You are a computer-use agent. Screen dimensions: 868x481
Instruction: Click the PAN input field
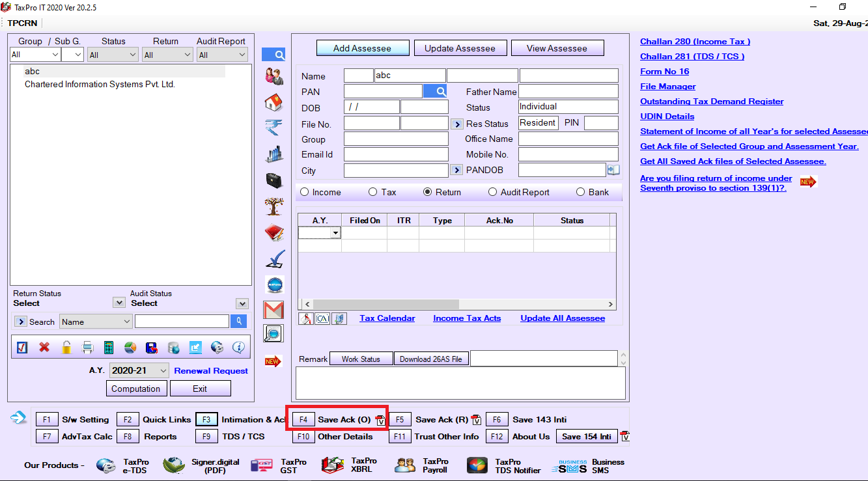[x=383, y=92]
